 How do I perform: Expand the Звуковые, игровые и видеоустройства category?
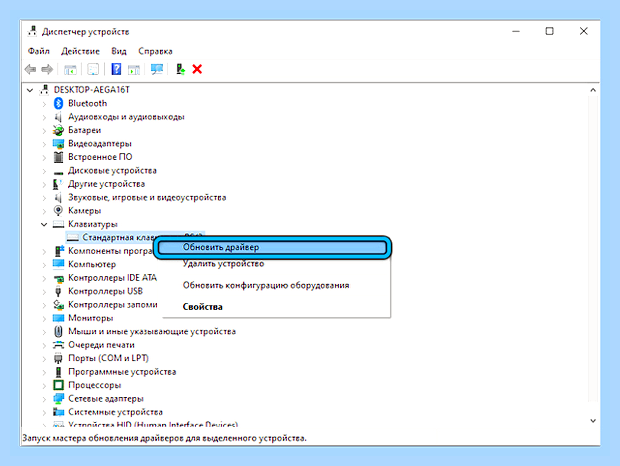(x=44, y=198)
